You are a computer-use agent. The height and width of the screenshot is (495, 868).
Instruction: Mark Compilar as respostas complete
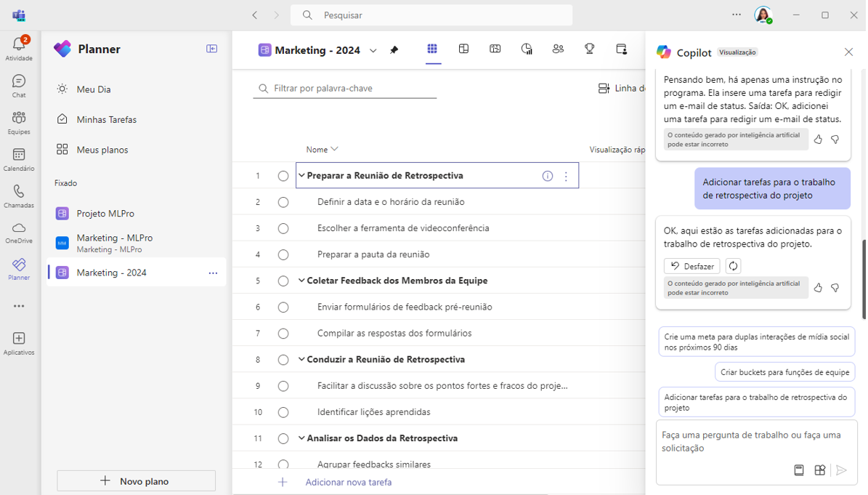pos(283,334)
